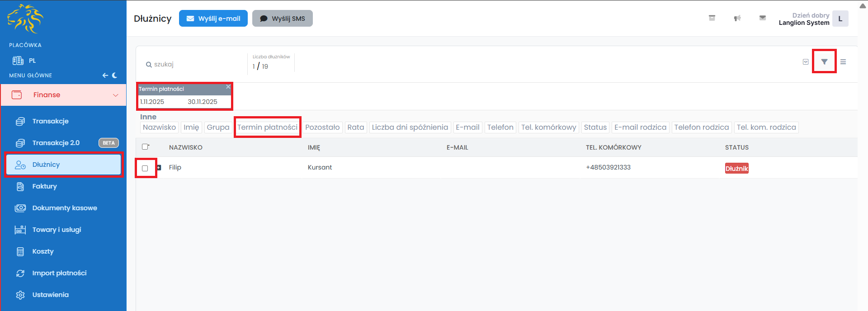This screenshot has height=311, width=868.
Task: Collapse the Finanse menu section
Action: click(115, 95)
